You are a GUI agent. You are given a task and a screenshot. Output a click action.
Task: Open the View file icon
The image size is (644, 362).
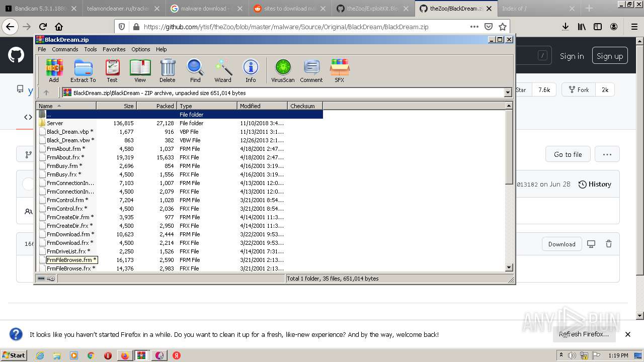click(140, 70)
